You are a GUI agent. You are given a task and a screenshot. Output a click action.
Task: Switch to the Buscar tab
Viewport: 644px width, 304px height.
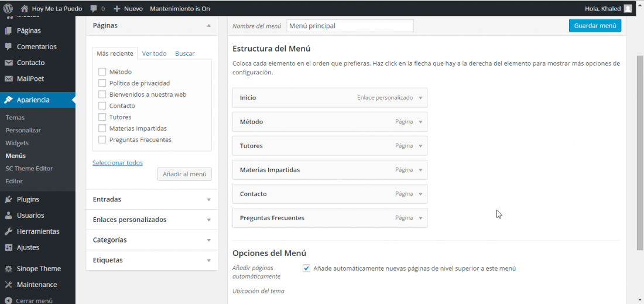click(185, 53)
